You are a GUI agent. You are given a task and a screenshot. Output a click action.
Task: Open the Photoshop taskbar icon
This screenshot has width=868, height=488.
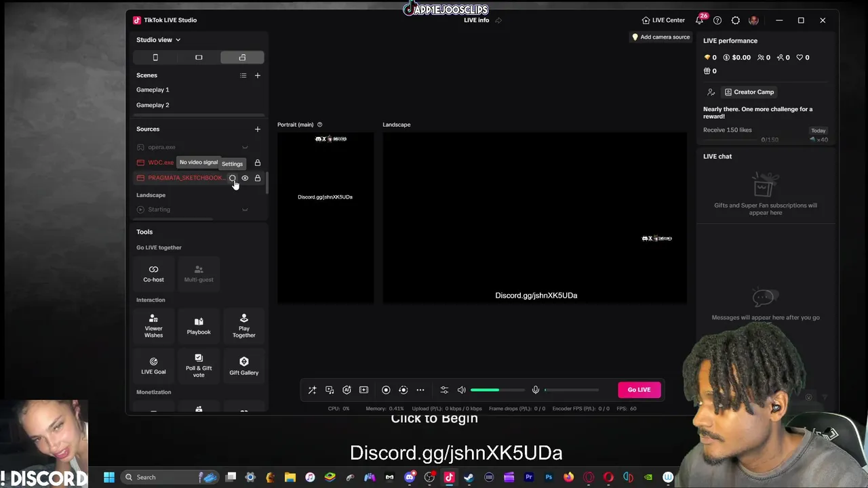pos(549,477)
